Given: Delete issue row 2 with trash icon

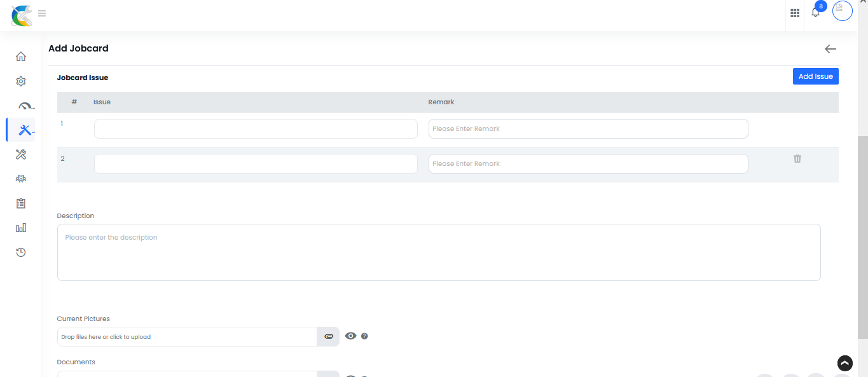Looking at the screenshot, I should [797, 158].
